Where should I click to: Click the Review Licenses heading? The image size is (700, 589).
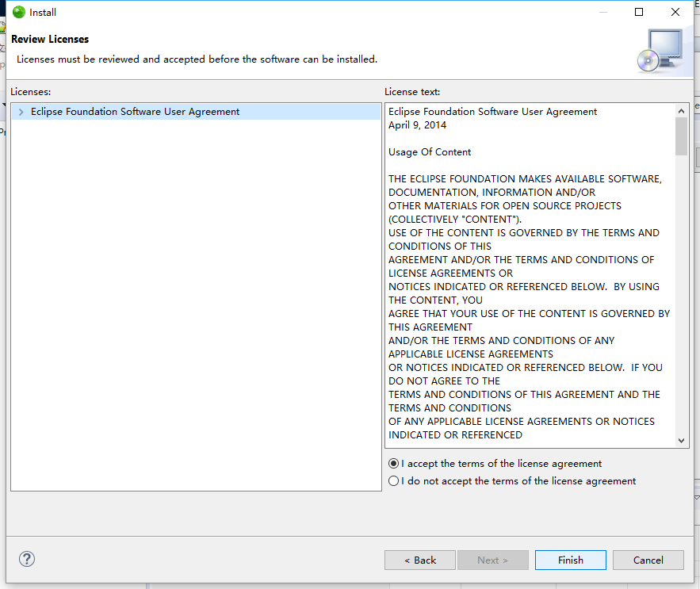click(x=50, y=40)
